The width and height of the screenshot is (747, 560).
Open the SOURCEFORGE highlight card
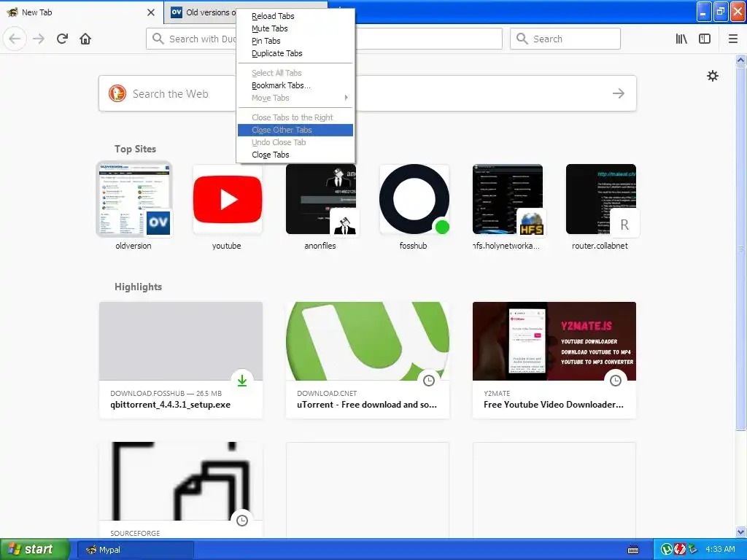181,490
